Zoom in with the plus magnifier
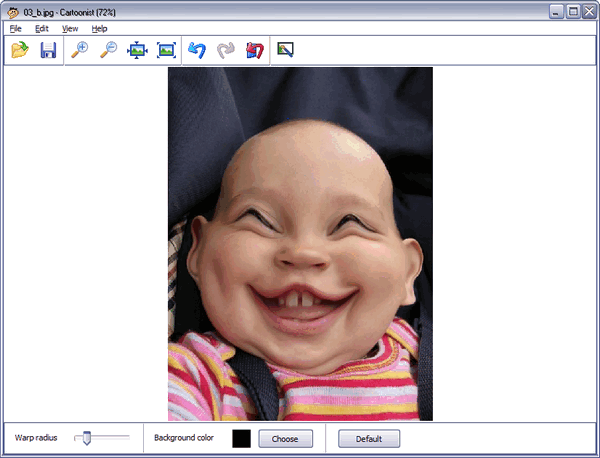Screen dimensions: 600x458 (x=79, y=50)
